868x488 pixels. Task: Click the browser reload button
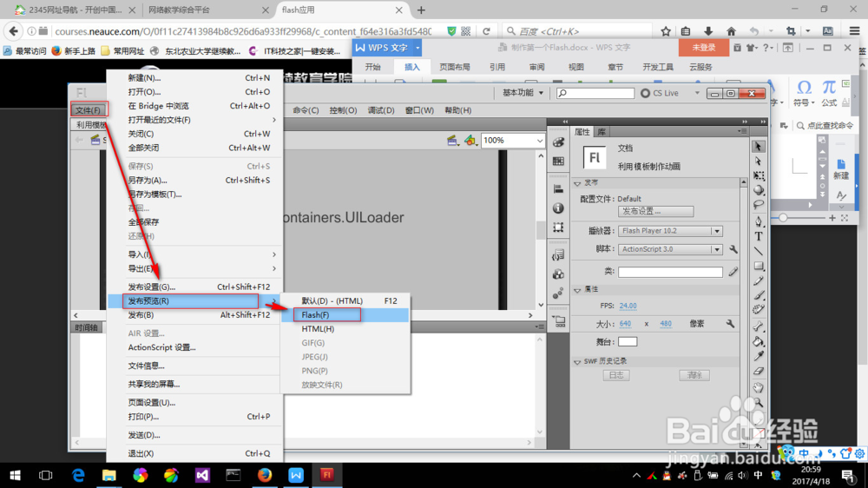486,31
